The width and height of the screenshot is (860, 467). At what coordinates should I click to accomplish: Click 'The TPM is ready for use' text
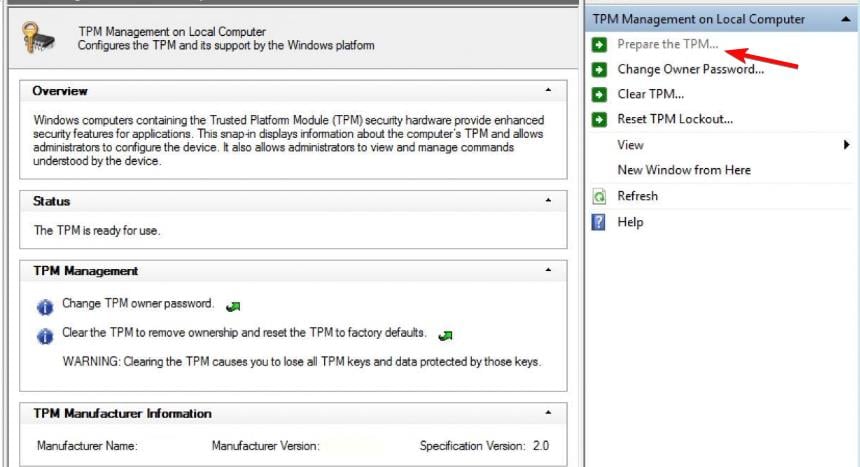pos(97,230)
